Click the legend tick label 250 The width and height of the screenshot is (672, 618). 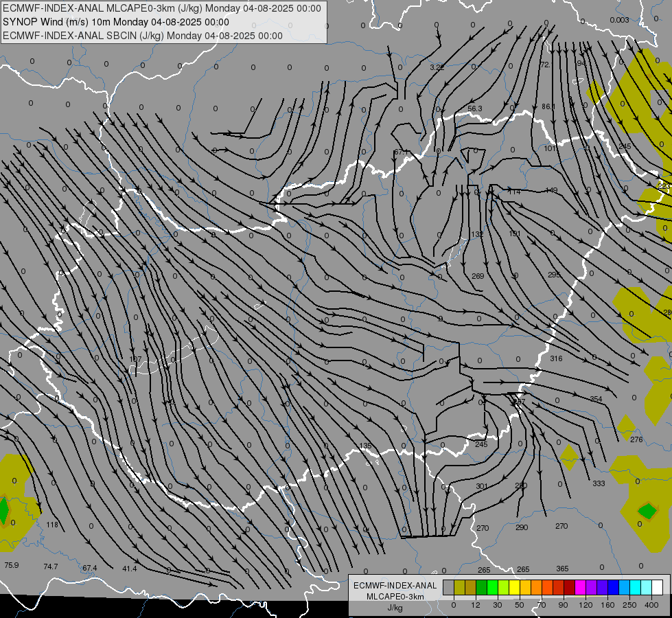629,605
